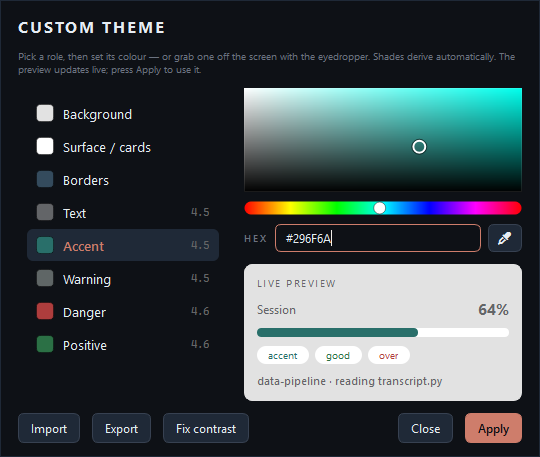
Task: Click the Accent contrast value 4.5
Action: click(x=200, y=245)
